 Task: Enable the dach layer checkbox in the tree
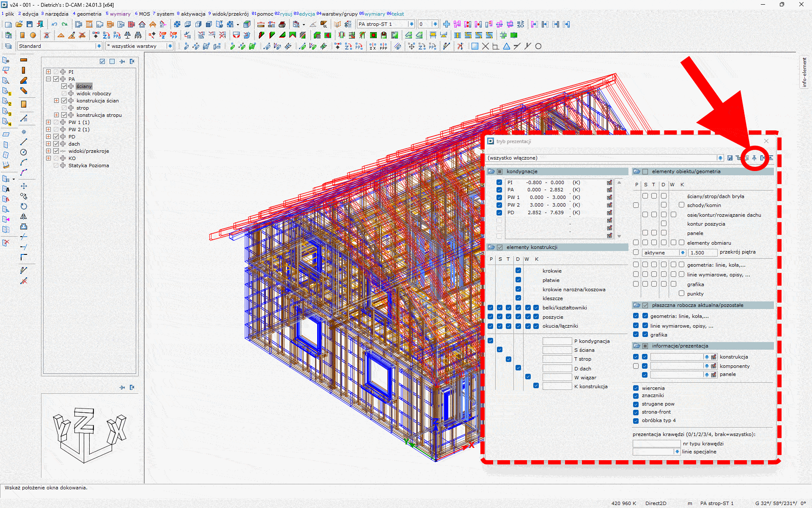(x=56, y=144)
